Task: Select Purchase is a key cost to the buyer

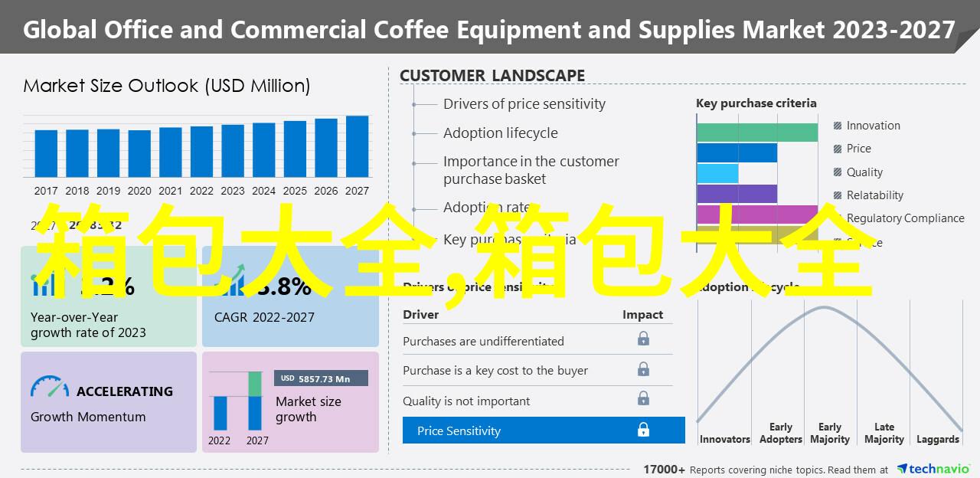Action: 495,371
